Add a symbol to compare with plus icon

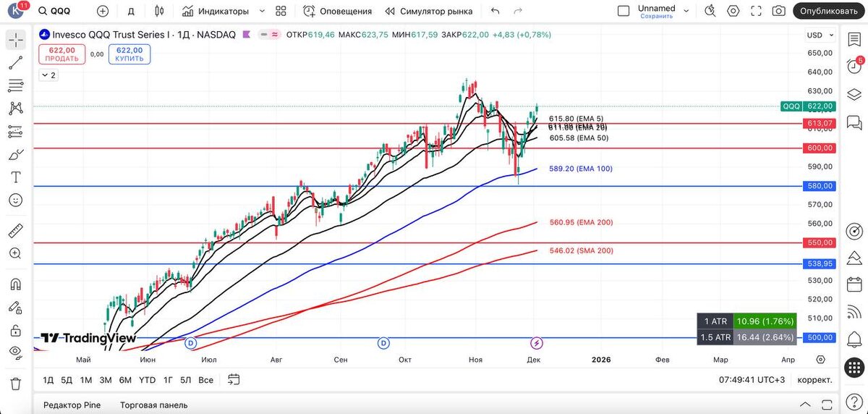coord(103,11)
